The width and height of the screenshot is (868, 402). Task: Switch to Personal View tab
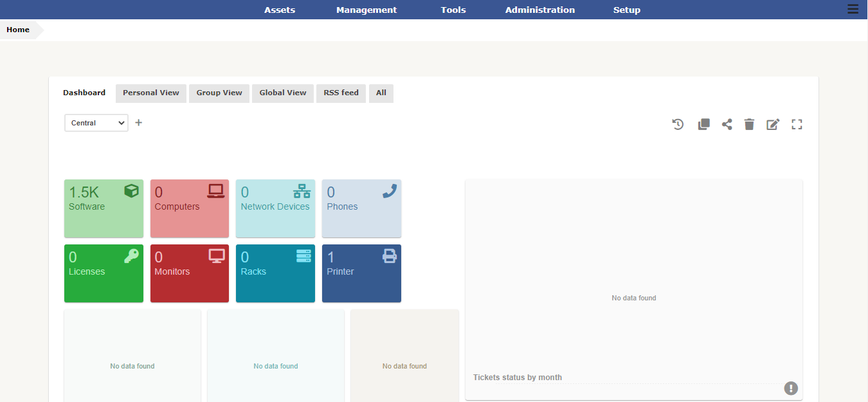[151, 93]
